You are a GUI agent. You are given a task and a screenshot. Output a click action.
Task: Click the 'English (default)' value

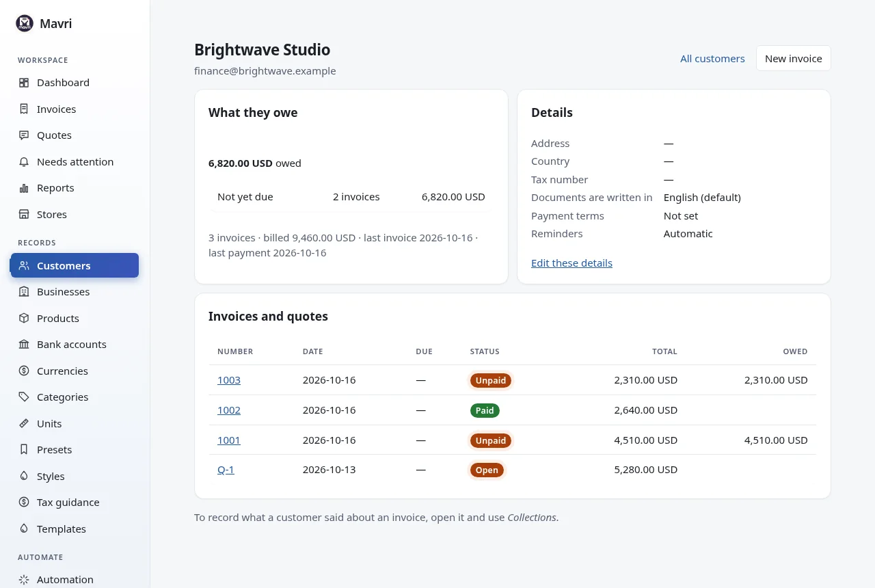point(702,198)
